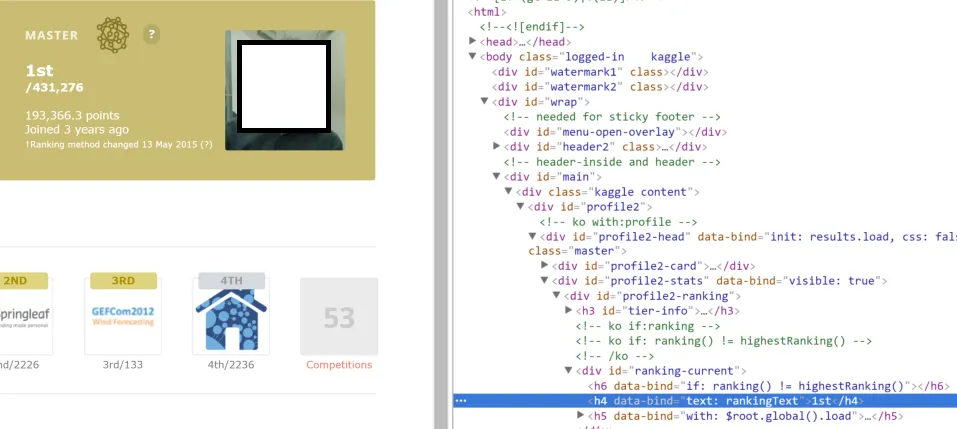Collapse the body logged-in kaggle node
This screenshot has width=957, height=429.
[472, 57]
